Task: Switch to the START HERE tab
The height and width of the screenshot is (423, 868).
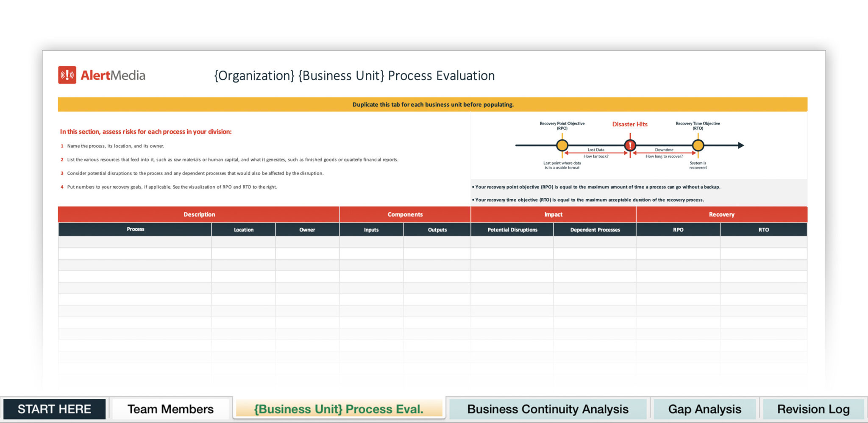Action: coord(55,409)
